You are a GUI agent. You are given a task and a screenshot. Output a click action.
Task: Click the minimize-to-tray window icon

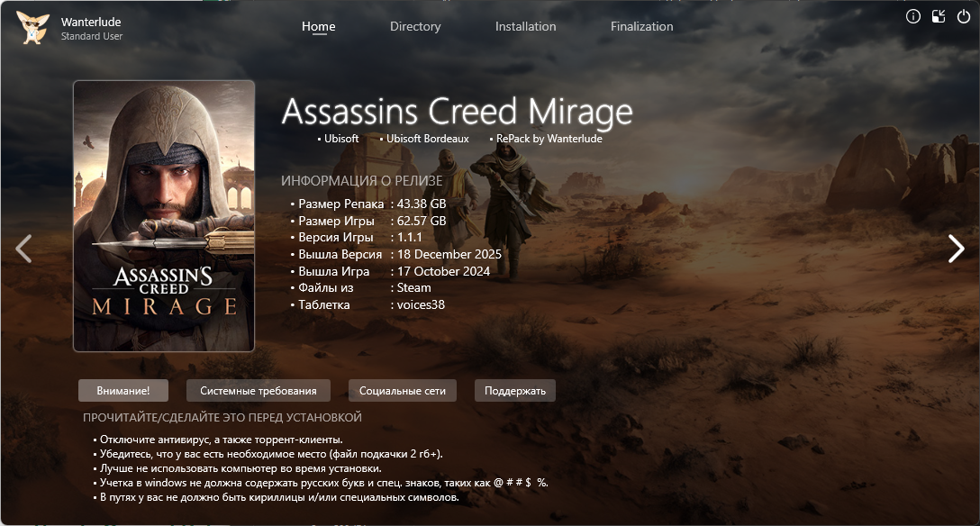pyautogui.click(x=939, y=17)
